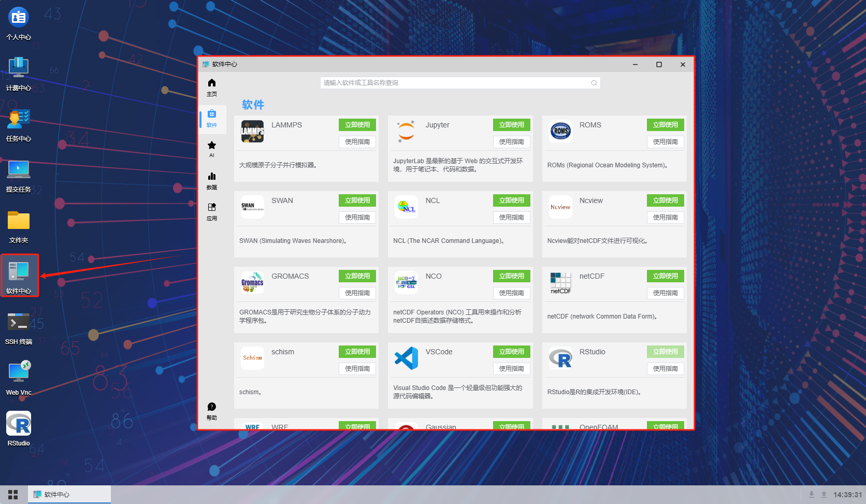Click the VSCode logo icon
This screenshot has height=504, width=866.
[x=407, y=358]
